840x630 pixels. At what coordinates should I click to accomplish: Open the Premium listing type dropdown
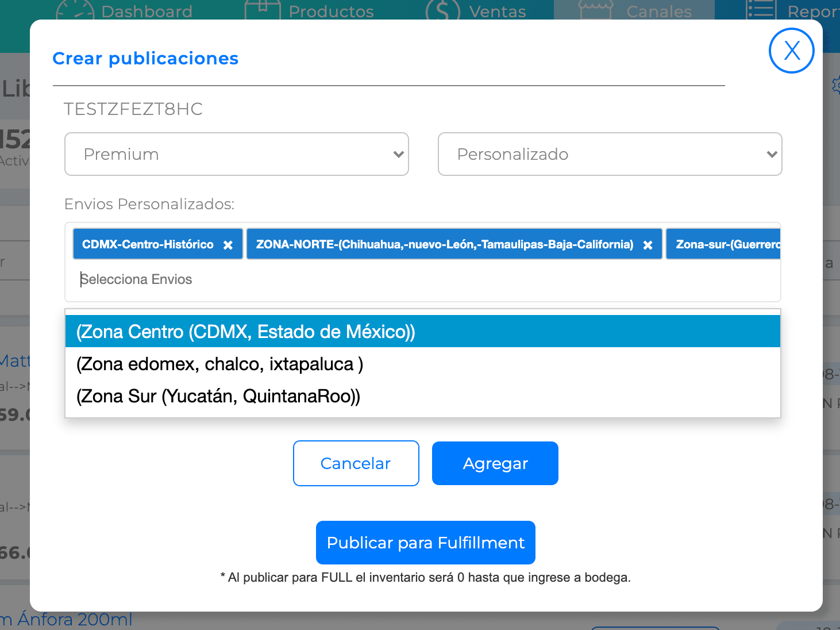237,154
